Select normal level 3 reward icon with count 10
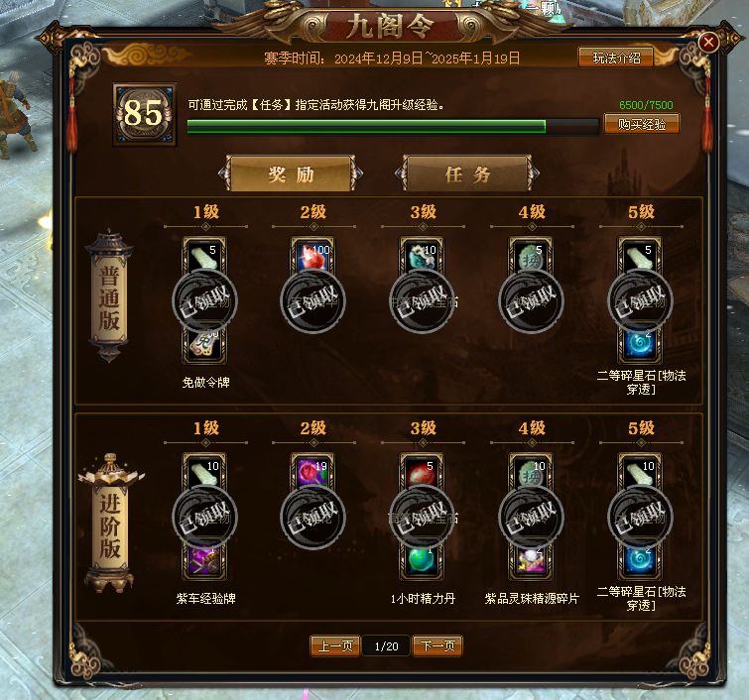749x700 pixels. [422, 256]
